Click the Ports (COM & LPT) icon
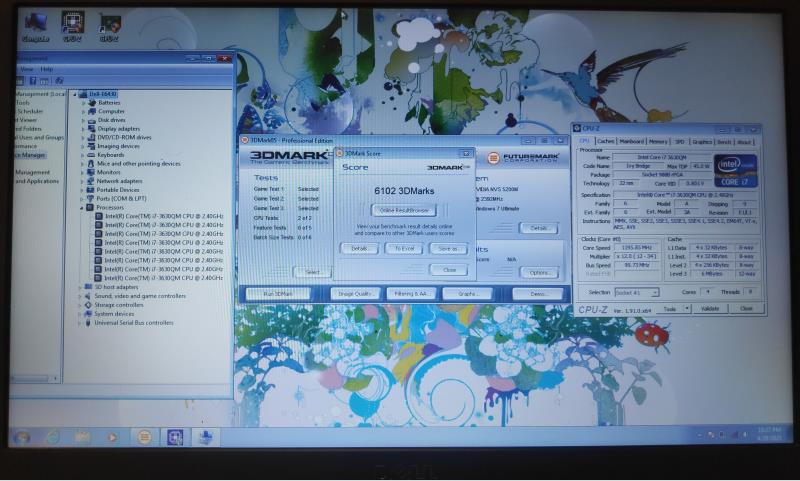 click(x=92, y=198)
